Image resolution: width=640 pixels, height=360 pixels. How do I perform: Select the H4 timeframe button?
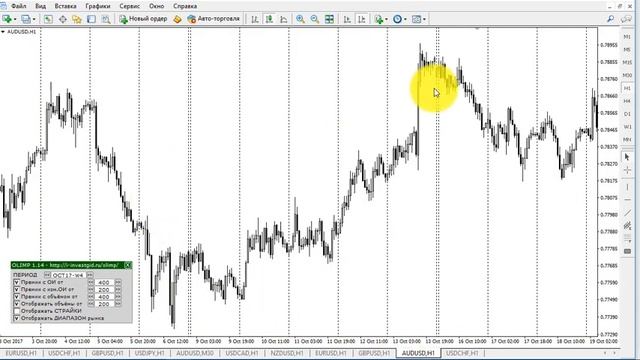(x=627, y=101)
